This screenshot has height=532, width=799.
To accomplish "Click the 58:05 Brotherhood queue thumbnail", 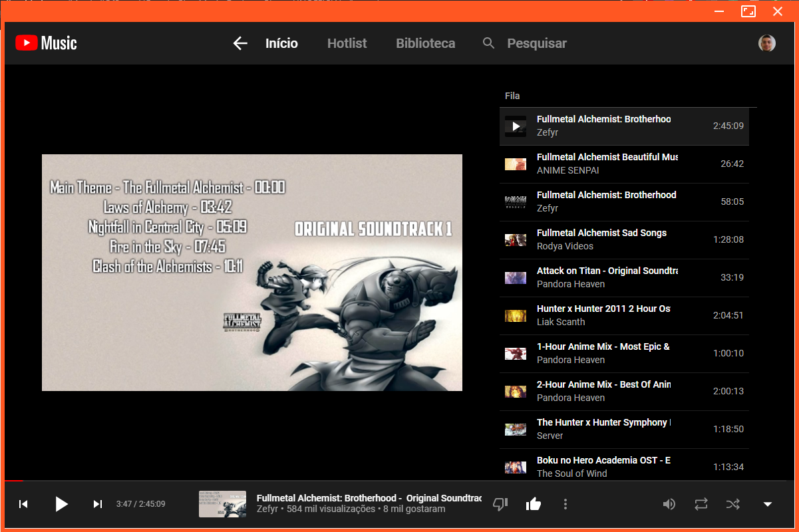I will coord(516,202).
